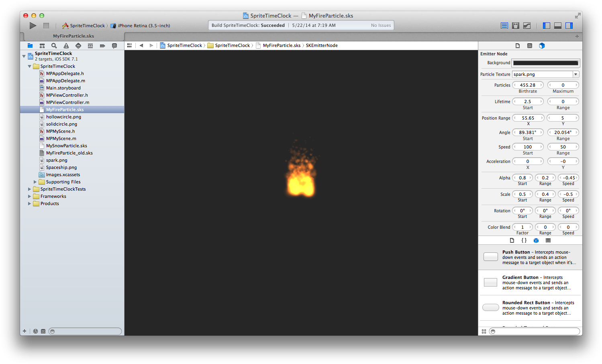Open the Media library icon
Viewport: 602px width, 364px height.
[548, 240]
